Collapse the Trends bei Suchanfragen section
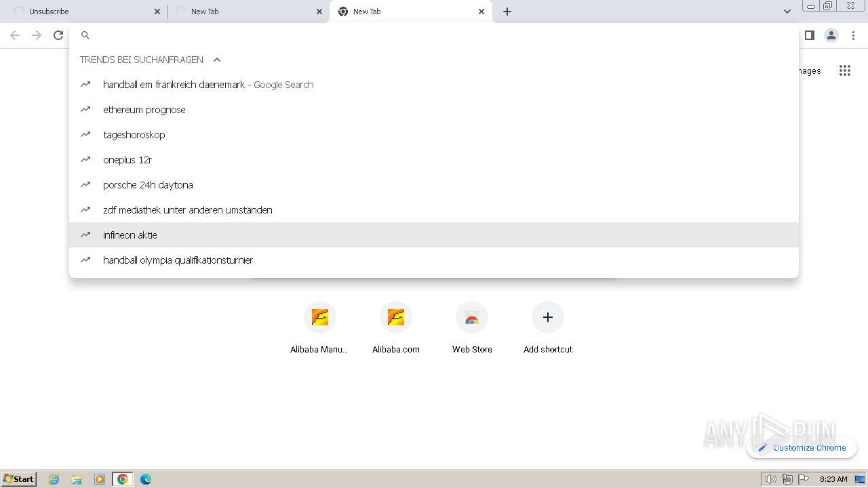Screen dimensions: 868x488 click(217, 60)
